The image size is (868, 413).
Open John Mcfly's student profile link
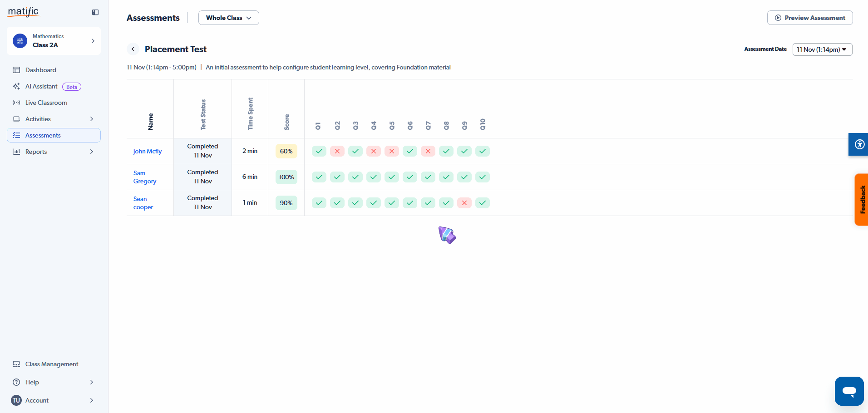click(x=148, y=151)
